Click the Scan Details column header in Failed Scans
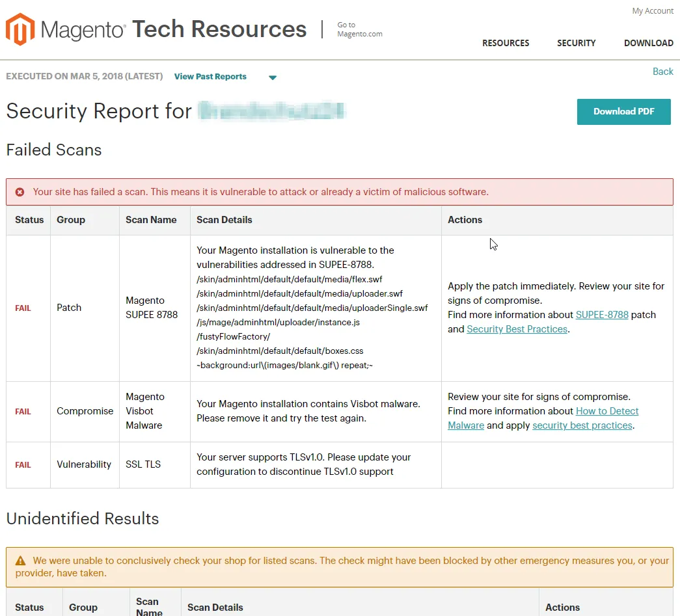680x616 pixels. tap(224, 220)
